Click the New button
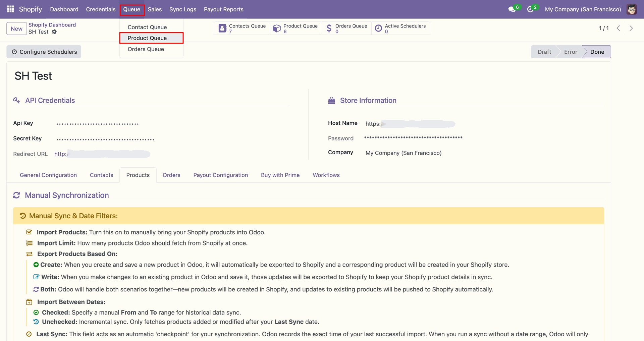The height and width of the screenshot is (341, 644). [x=16, y=29]
